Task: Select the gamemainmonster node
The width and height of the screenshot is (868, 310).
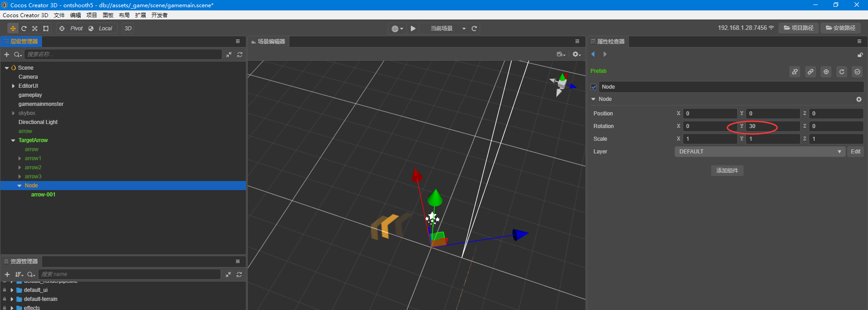Action: [41, 104]
